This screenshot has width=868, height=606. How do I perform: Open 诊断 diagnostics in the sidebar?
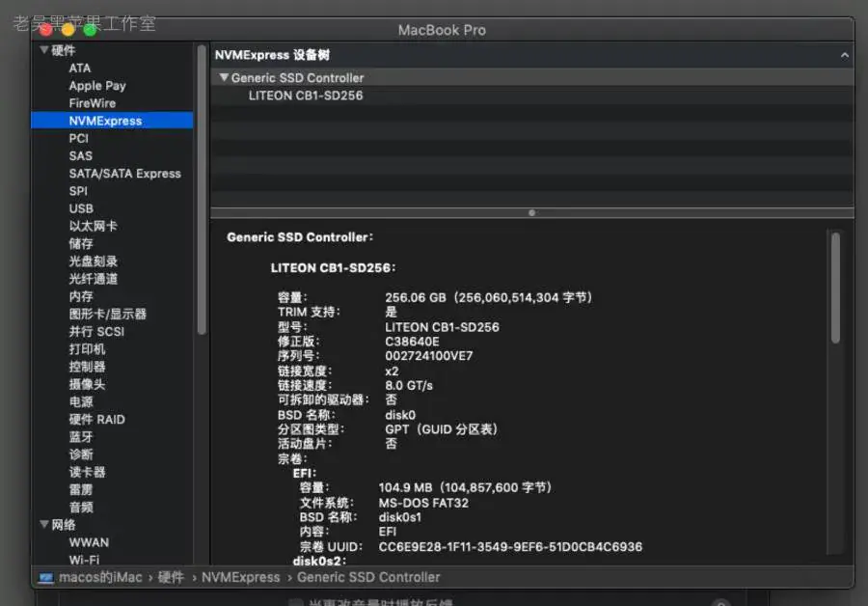pos(81,454)
